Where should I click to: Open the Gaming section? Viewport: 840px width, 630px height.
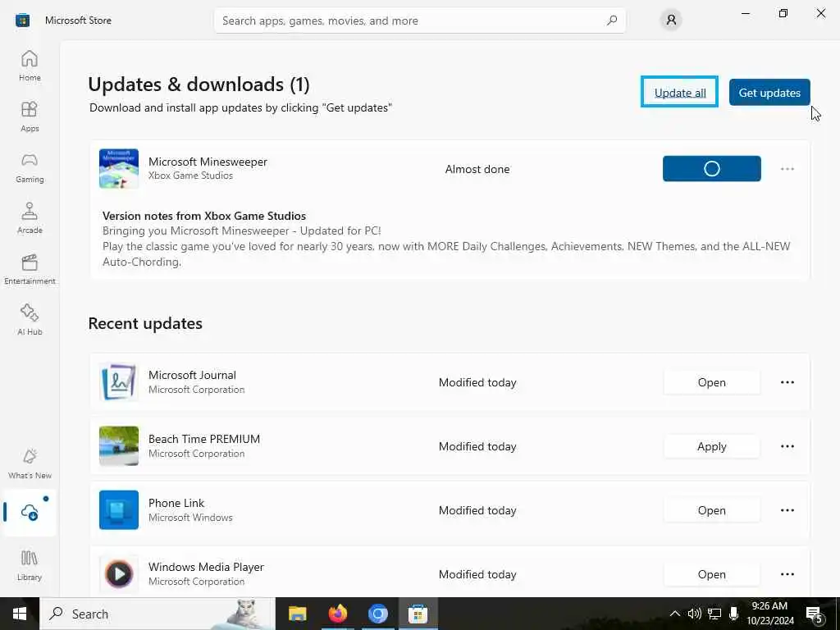click(30, 167)
